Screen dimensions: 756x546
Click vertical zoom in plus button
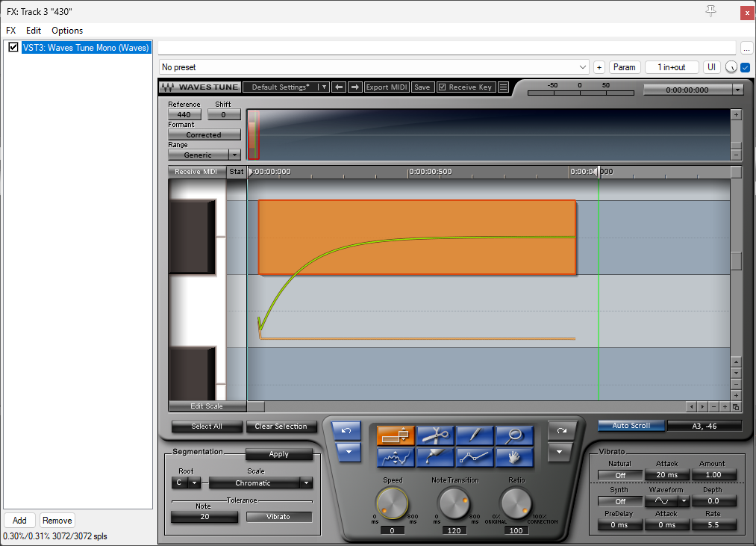pyautogui.click(x=736, y=395)
